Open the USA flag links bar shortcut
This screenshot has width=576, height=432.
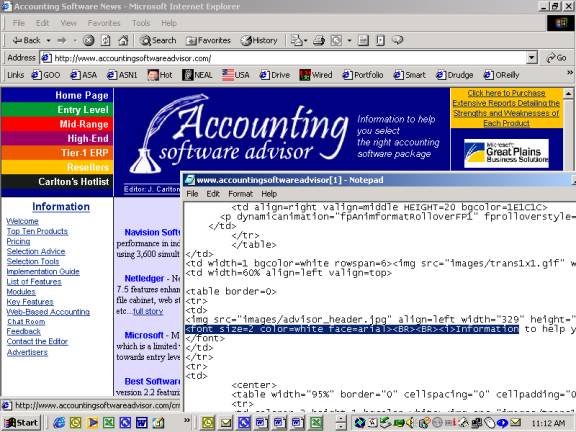pyautogui.click(x=236, y=75)
